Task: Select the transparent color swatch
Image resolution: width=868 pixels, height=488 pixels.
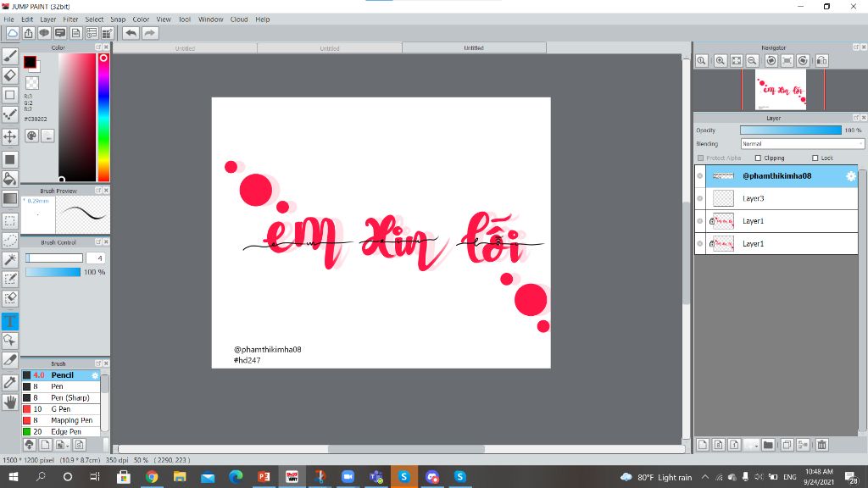Action: coord(32,83)
